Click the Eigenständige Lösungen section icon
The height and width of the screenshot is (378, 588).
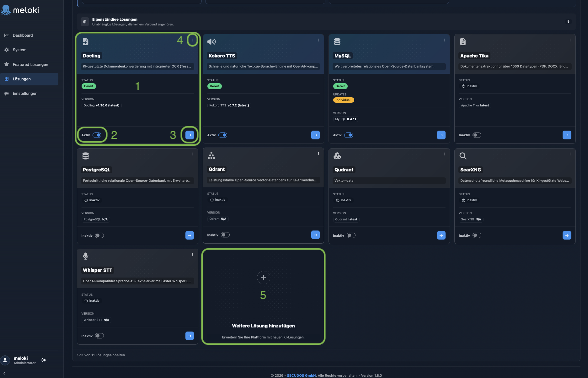point(85,22)
